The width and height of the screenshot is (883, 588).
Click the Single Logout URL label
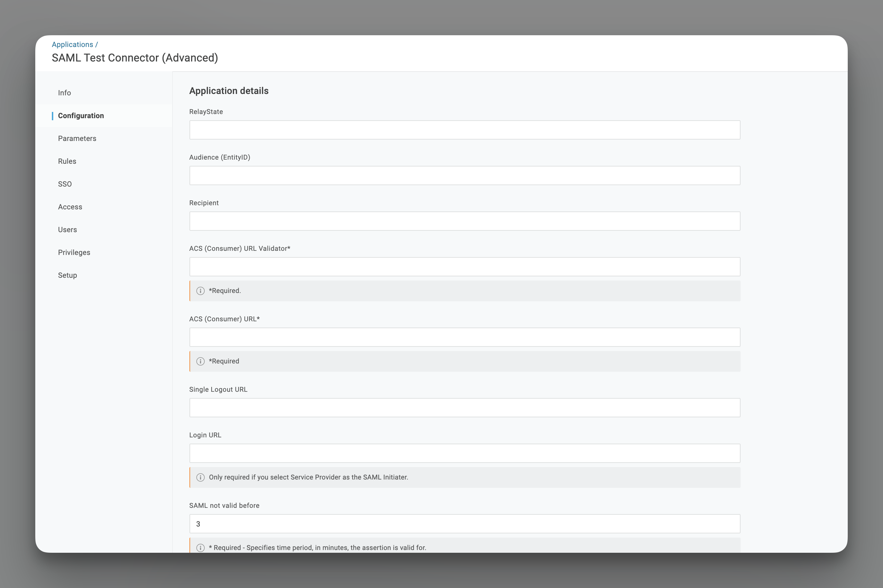219,390
